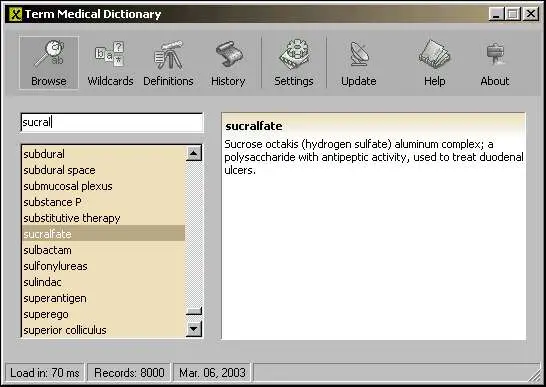
Task: Select 'sulindac' in the term list
Action: 103,282
